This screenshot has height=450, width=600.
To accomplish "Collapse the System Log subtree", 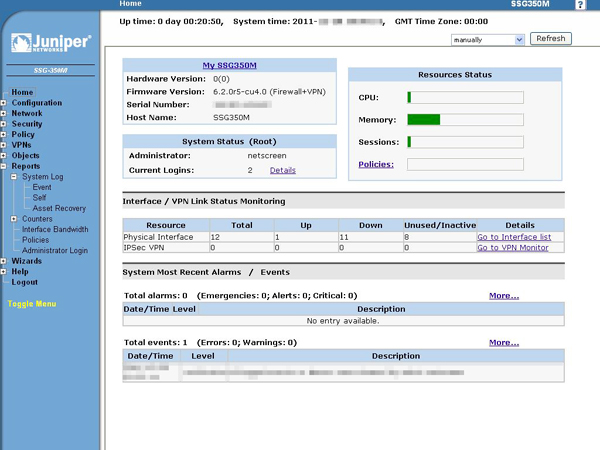I will point(14,177).
